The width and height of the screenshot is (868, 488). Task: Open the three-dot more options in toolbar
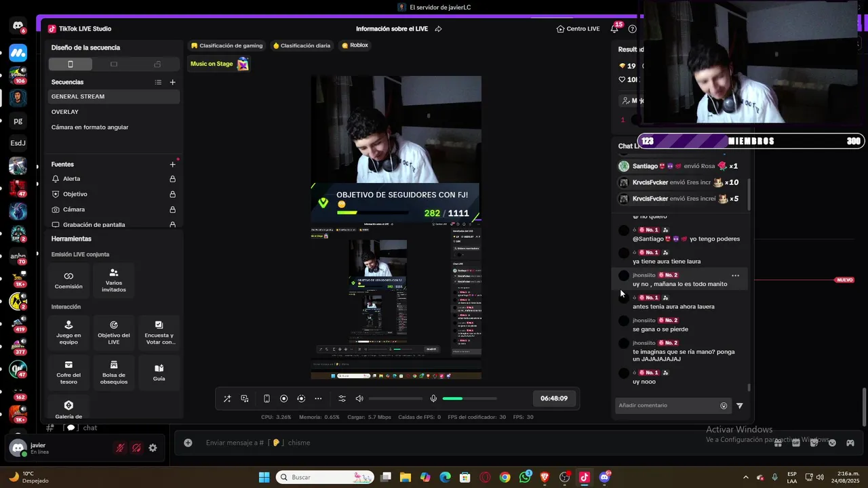coord(318,399)
